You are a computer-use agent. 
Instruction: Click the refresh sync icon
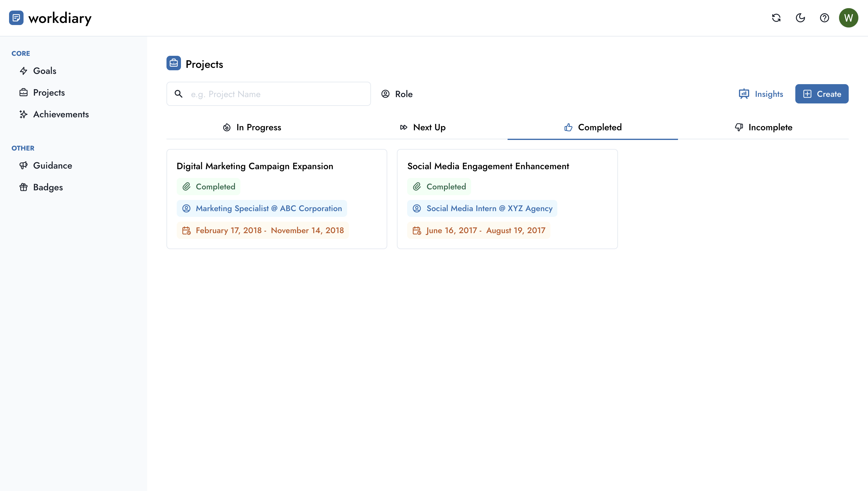click(x=776, y=18)
